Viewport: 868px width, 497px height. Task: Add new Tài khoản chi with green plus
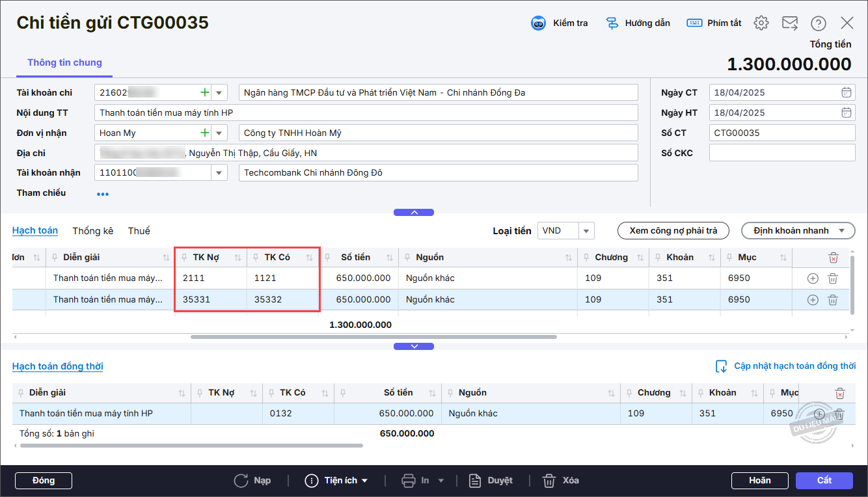coord(205,92)
